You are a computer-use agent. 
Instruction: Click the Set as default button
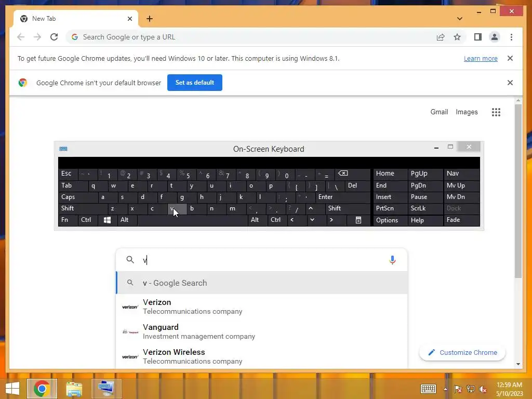(195, 83)
